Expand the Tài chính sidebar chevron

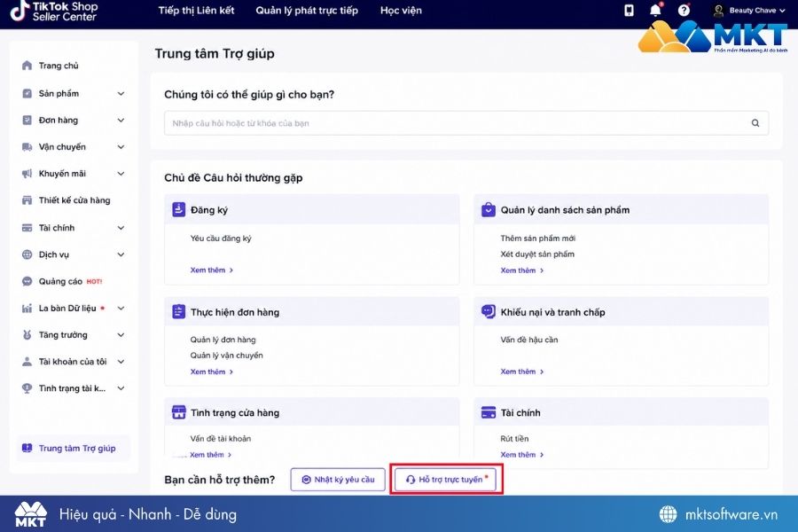tap(121, 228)
